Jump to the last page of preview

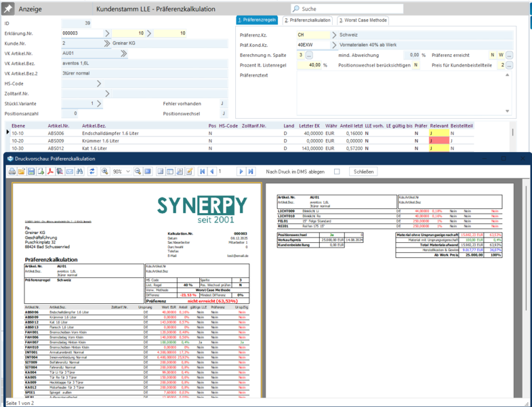(x=251, y=172)
